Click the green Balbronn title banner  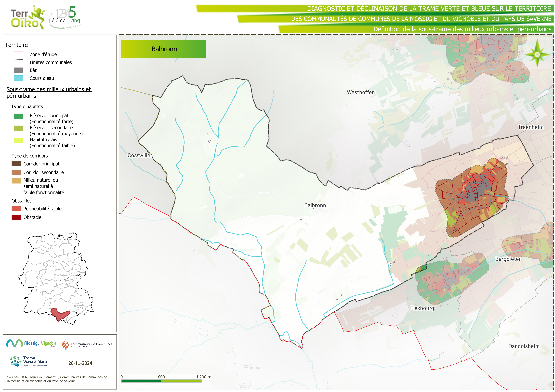coord(163,49)
